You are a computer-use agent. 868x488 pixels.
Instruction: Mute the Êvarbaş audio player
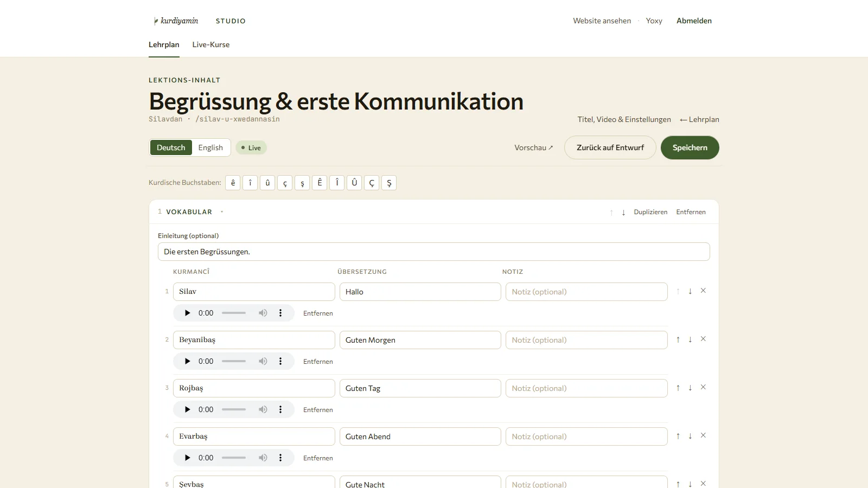[263, 458]
